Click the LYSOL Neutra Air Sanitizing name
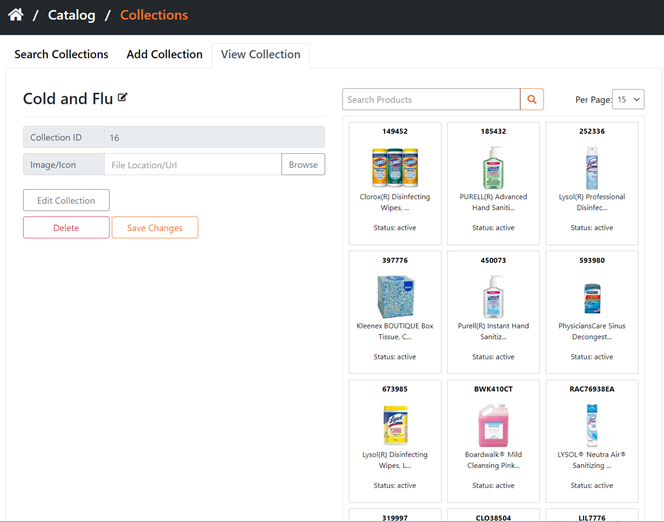The height and width of the screenshot is (522, 664). [592, 460]
